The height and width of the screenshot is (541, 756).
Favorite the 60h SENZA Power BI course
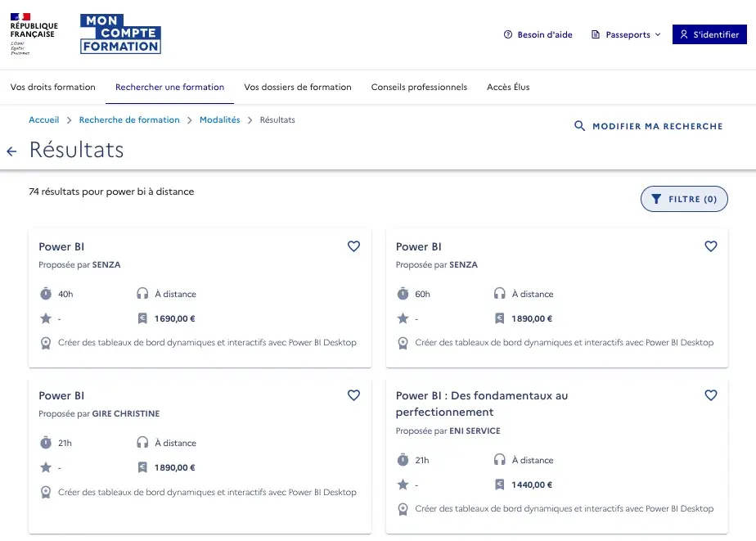tap(710, 246)
